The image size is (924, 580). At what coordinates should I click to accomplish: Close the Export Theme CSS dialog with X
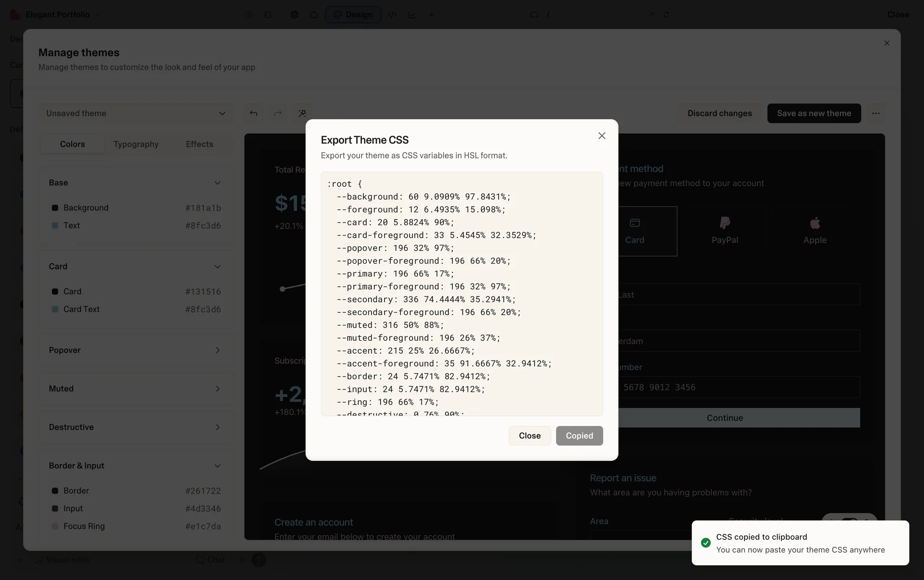(x=602, y=136)
